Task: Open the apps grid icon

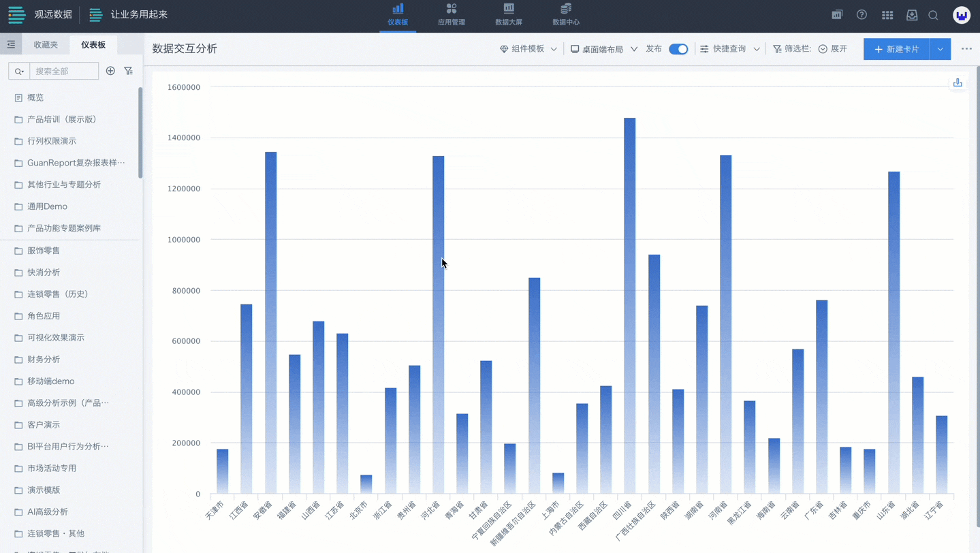Action: (887, 15)
